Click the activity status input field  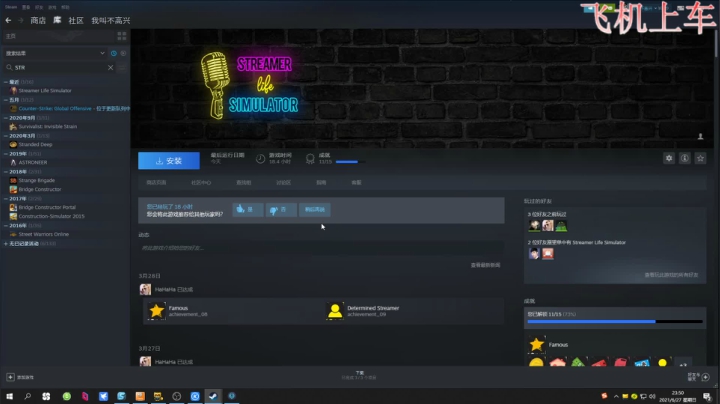click(x=321, y=248)
